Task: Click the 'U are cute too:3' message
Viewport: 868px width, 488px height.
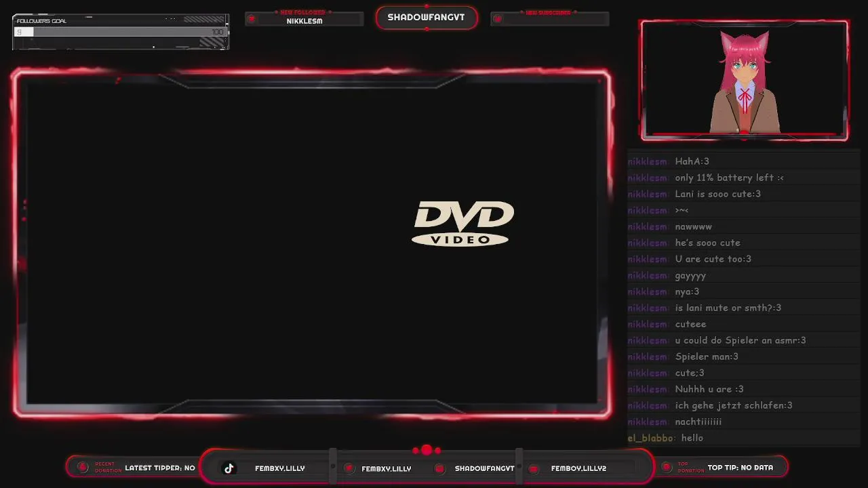Action: click(713, 259)
